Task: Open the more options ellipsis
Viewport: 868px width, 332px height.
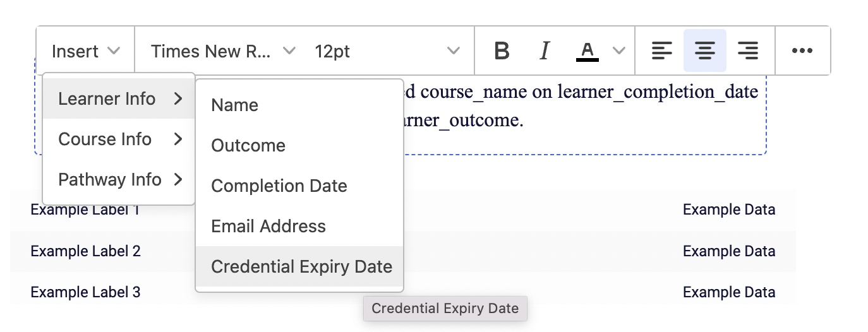Action: [802, 50]
